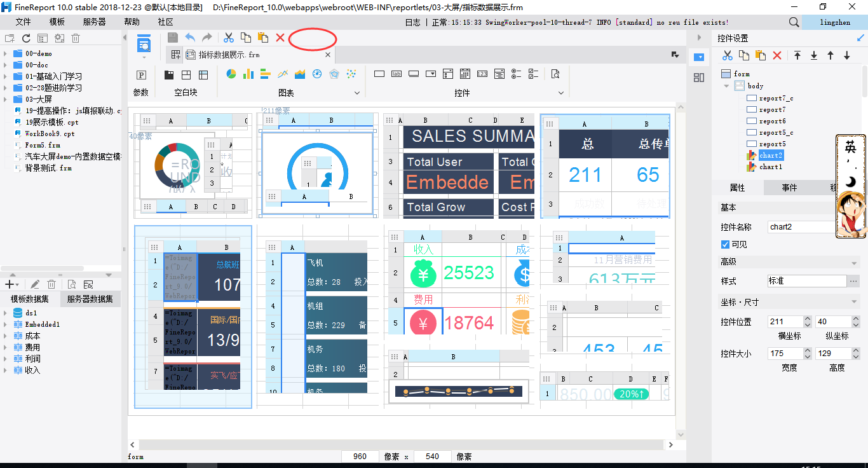This screenshot has height=468, width=868.
Task: Click the form preview icon
Action: (145, 45)
